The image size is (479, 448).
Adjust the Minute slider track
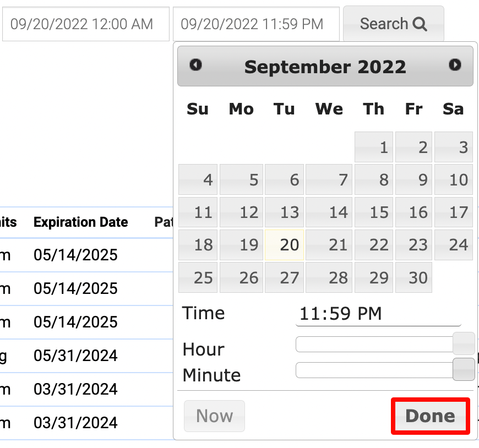[374, 370]
